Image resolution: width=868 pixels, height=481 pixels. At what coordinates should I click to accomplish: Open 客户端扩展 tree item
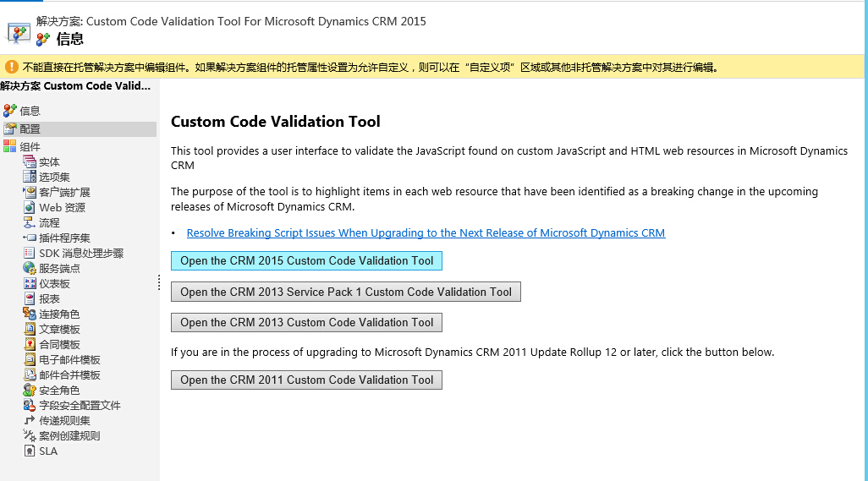[x=64, y=193]
